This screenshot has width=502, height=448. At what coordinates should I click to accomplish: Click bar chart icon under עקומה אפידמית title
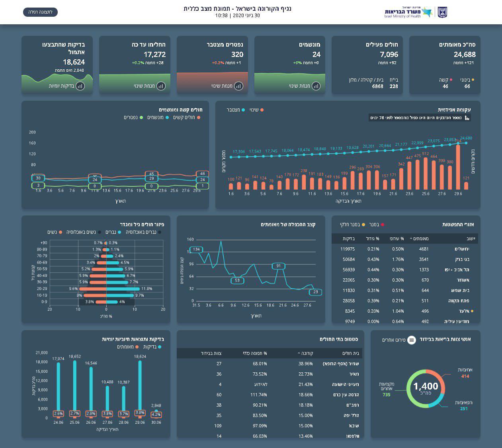[x=467, y=117]
